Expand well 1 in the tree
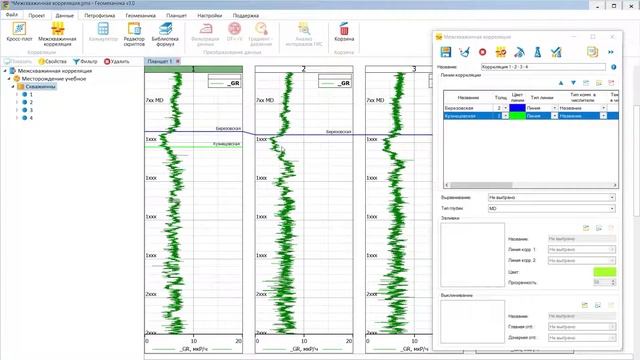Image resolution: width=640 pixels, height=360 pixels. coord(17,94)
